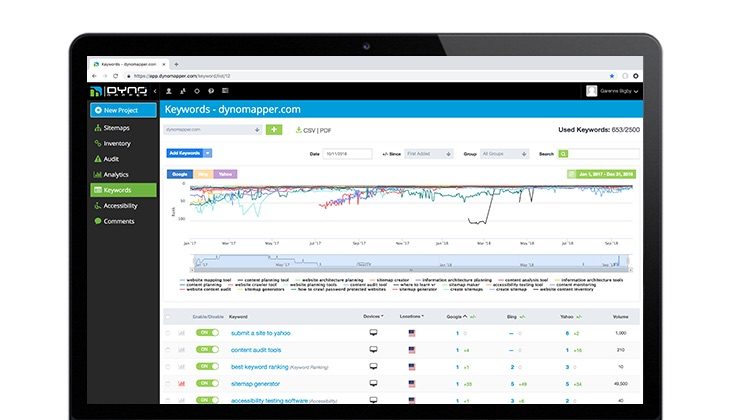Viewport: 732px width, 420px height.
Task: Click the right handle of range navigator
Action: [x=628, y=262]
